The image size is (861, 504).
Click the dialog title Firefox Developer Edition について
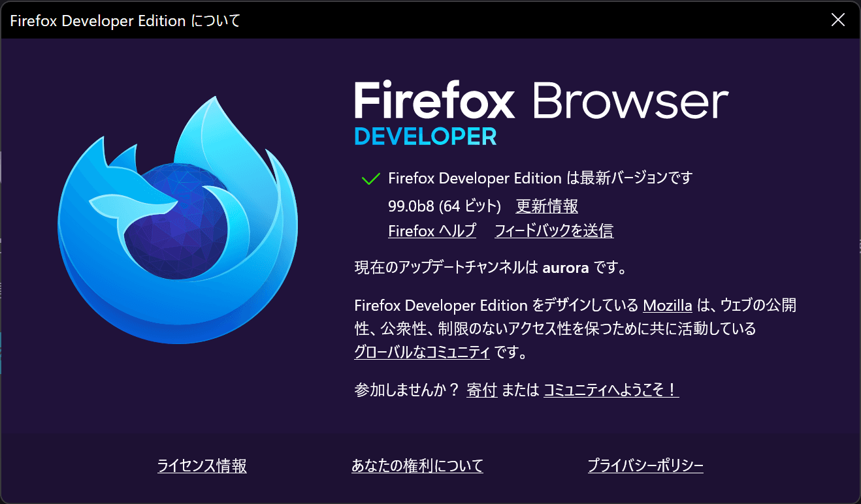pyautogui.click(x=125, y=21)
